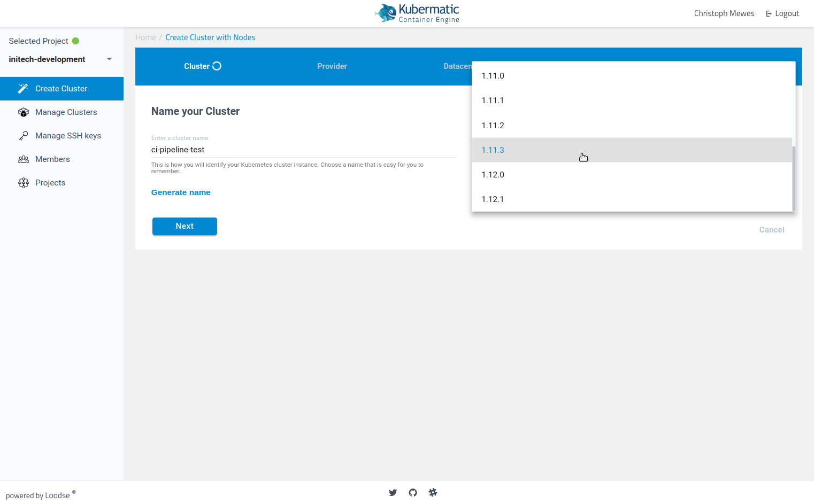Click the Create Cluster wand icon
Viewport: 814px width, 504px height.
tap(23, 89)
